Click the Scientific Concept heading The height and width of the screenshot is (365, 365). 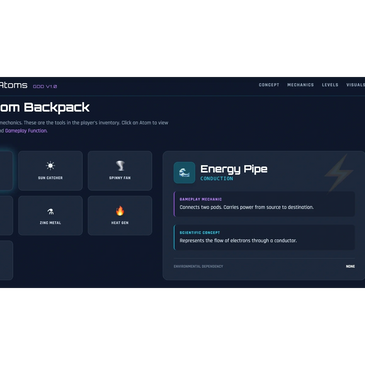coord(200,233)
